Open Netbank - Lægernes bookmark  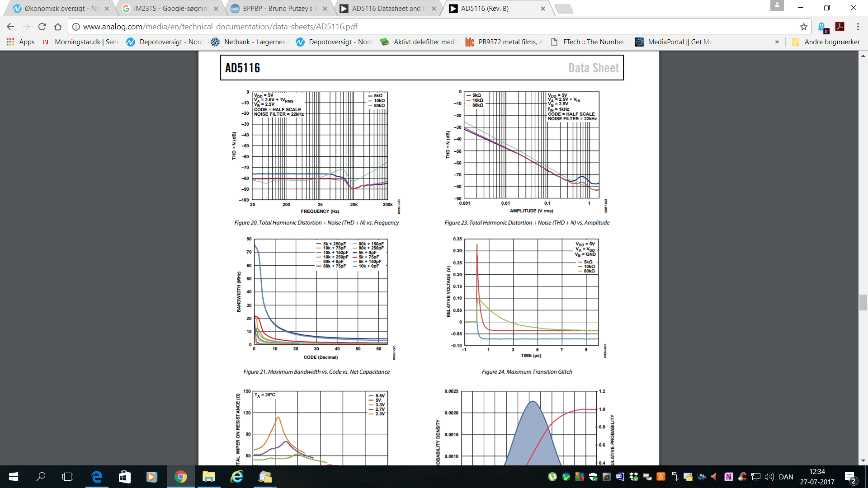pos(249,42)
